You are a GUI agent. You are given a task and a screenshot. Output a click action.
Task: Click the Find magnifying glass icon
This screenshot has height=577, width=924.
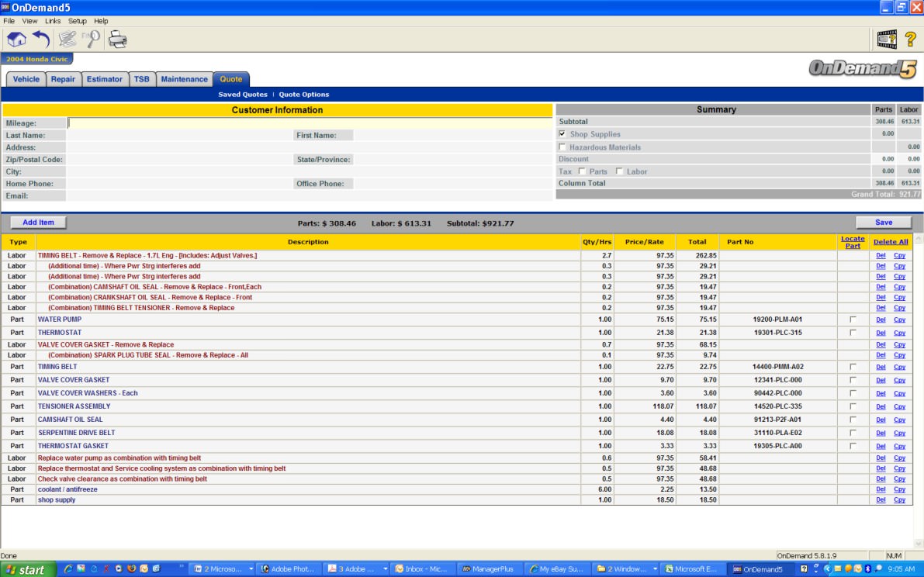[92, 39]
